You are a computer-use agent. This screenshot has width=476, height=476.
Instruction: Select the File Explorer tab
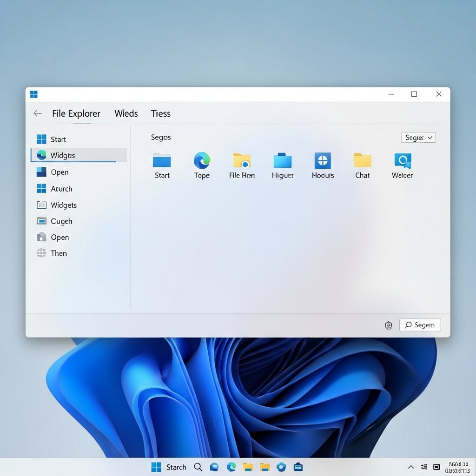tap(76, 113)
